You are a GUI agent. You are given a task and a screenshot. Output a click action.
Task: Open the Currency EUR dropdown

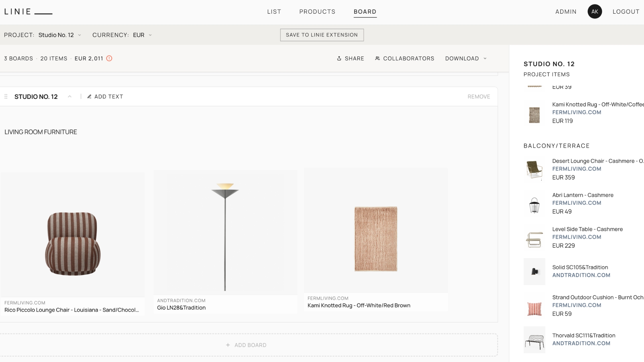(x=142, y=35)
